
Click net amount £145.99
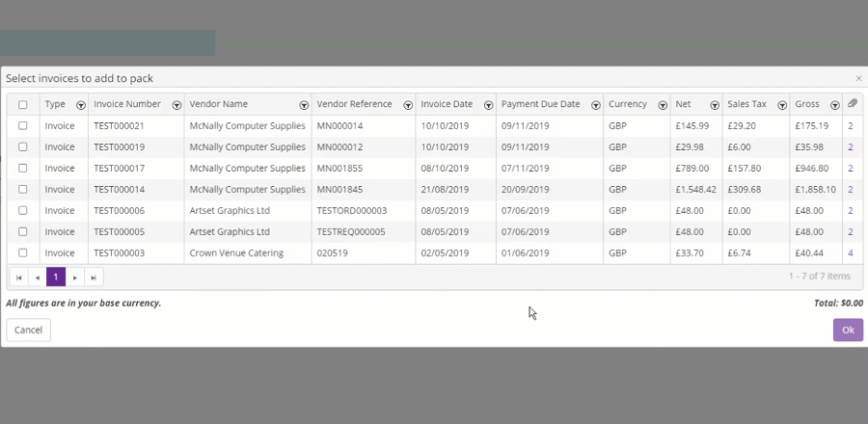click(692, 125)
